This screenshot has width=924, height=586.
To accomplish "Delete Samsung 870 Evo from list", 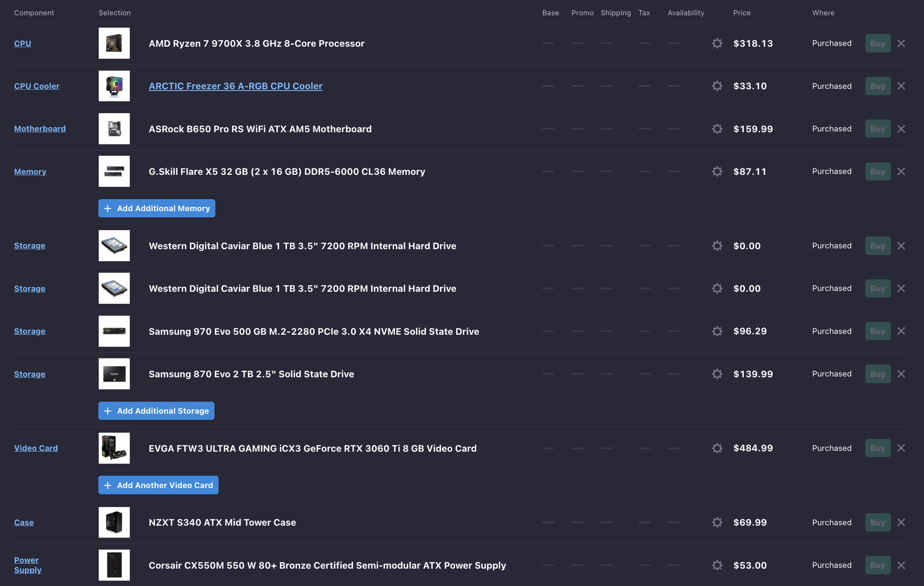I will (x=901, y=374).
